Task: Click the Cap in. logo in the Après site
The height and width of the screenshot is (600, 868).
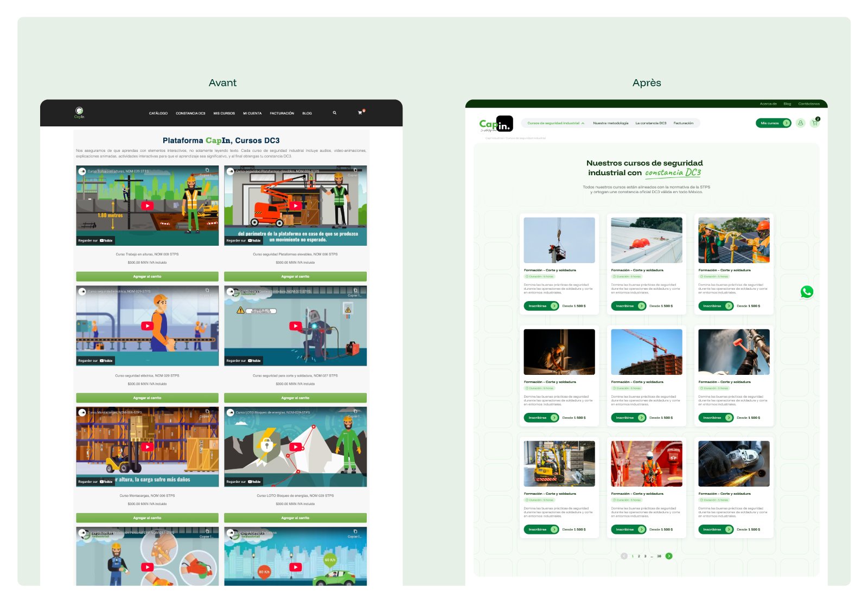Action: (x=496, y=124)
